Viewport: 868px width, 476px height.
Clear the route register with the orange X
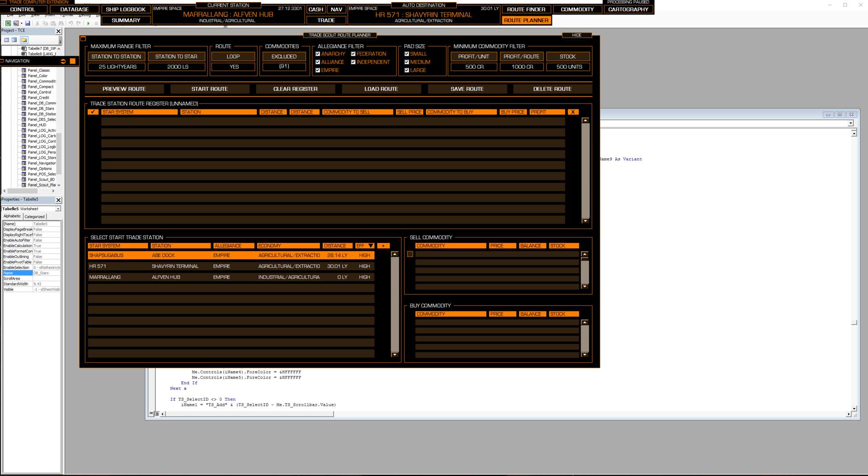click(573, 112)
